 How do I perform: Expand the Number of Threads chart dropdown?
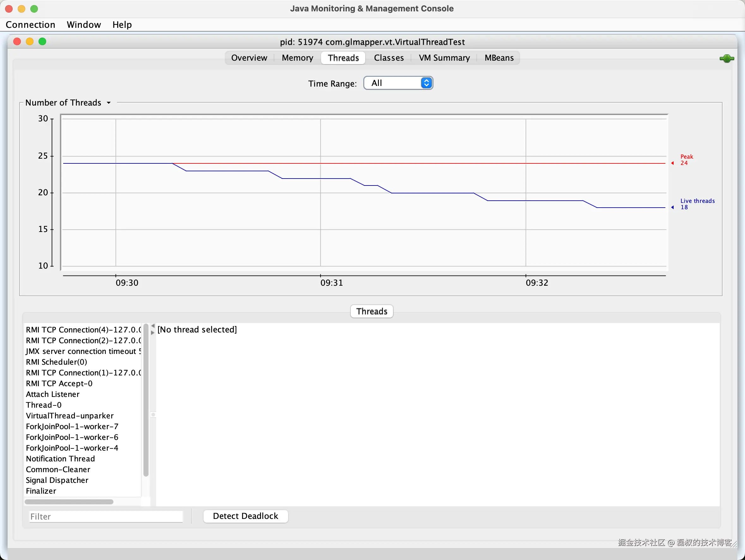108,103
